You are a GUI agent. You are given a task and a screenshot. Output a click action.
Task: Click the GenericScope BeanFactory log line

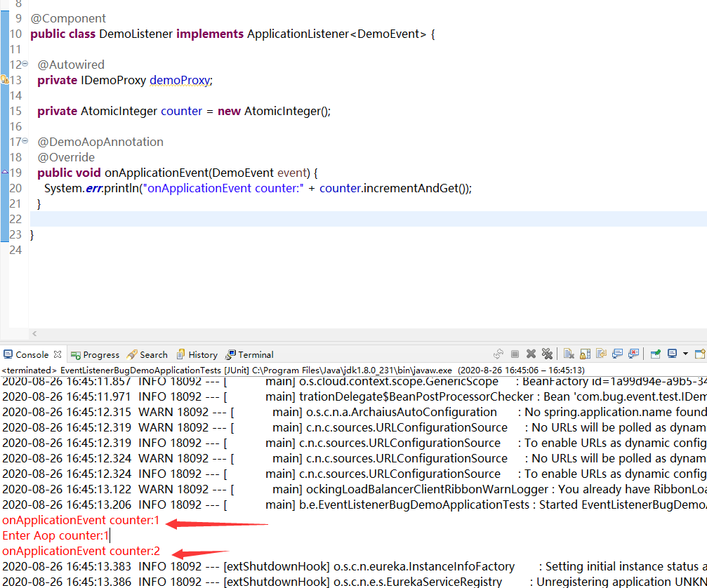coord(355,382)
